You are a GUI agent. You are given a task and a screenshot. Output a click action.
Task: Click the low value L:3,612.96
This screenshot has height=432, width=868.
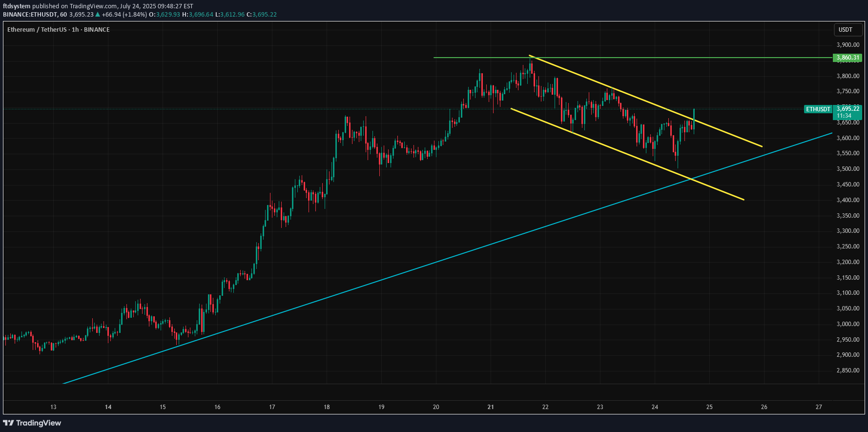(x=230, y=15)
